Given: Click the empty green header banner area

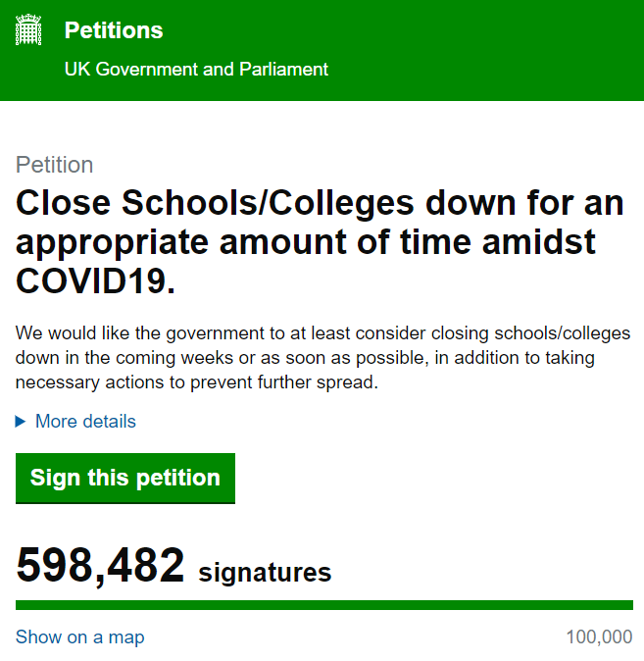Looking at the screenshot, I should (x=490, y=49).
